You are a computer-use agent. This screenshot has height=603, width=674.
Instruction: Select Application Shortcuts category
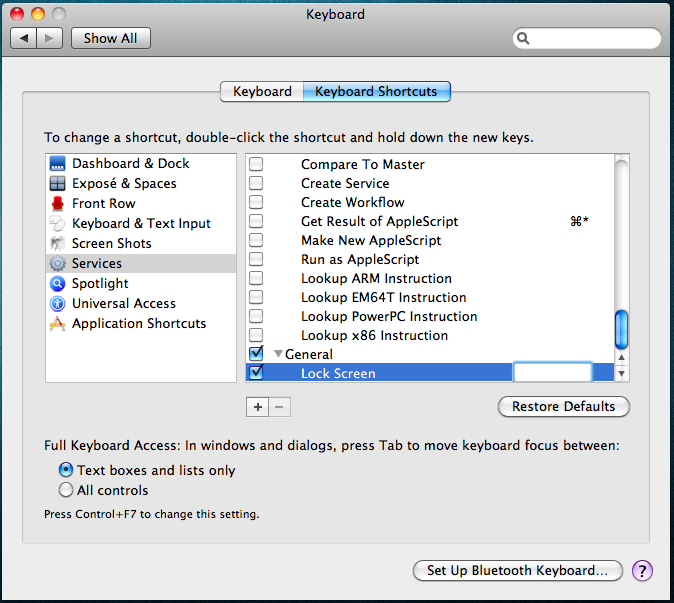pos(141,324)
